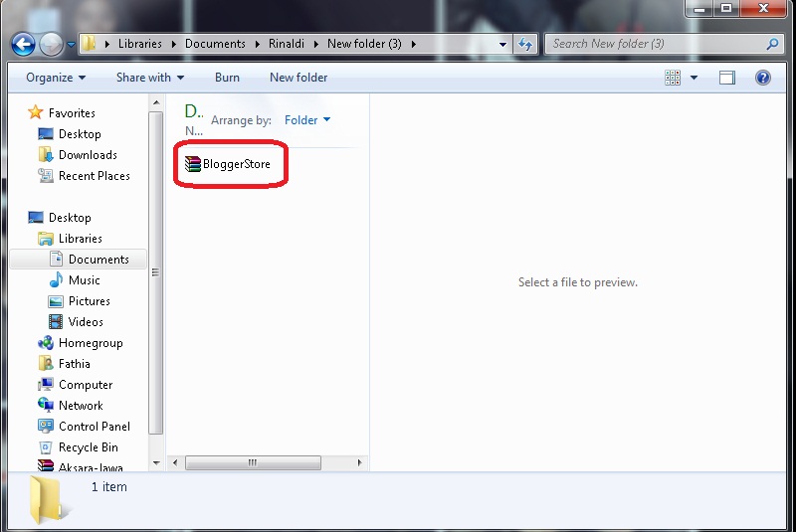Open the Pictures library
The width and height of the screenshot is (796, 532).
tap(89, 300)
